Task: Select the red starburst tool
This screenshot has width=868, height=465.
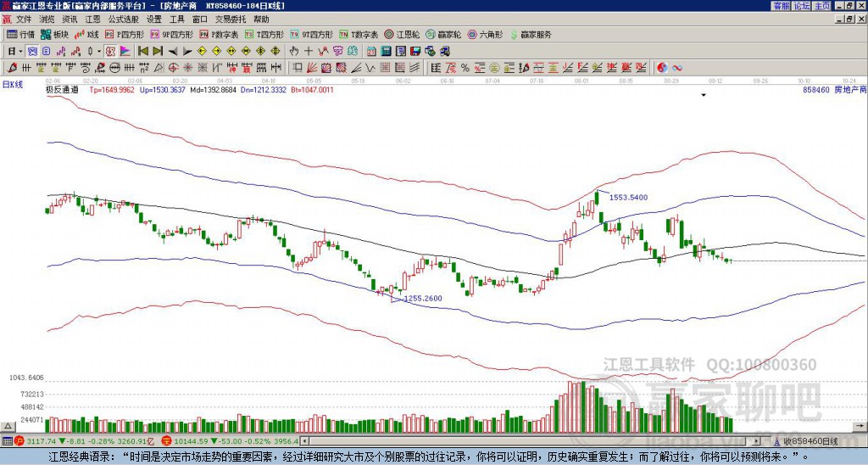Action: click(x=188, y=68)
